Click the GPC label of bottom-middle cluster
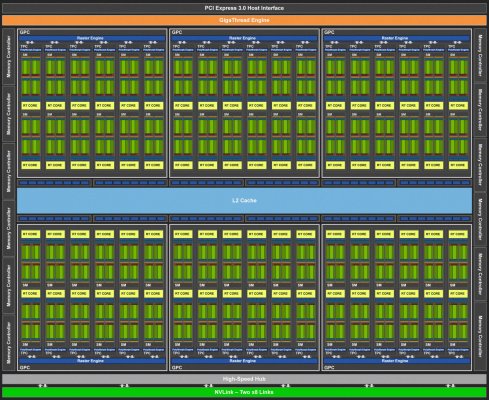Screen dimensions: 489x400 [x=177, y=367]
